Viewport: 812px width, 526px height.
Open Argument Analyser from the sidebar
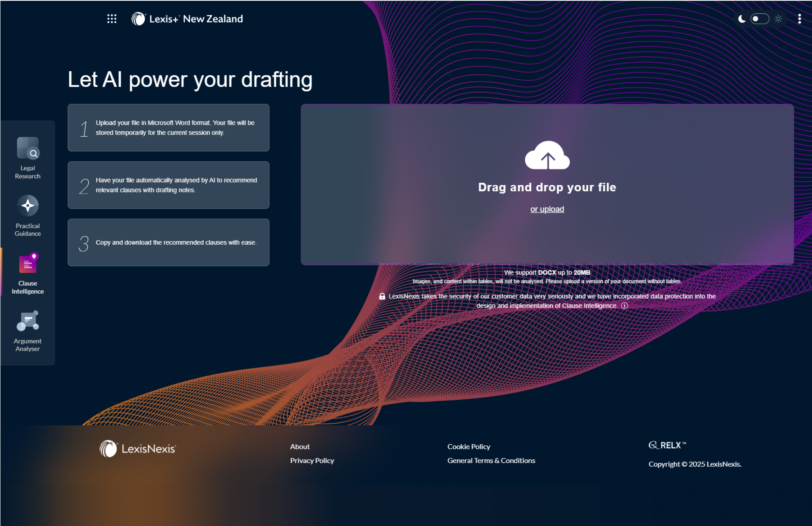[28, 331]
